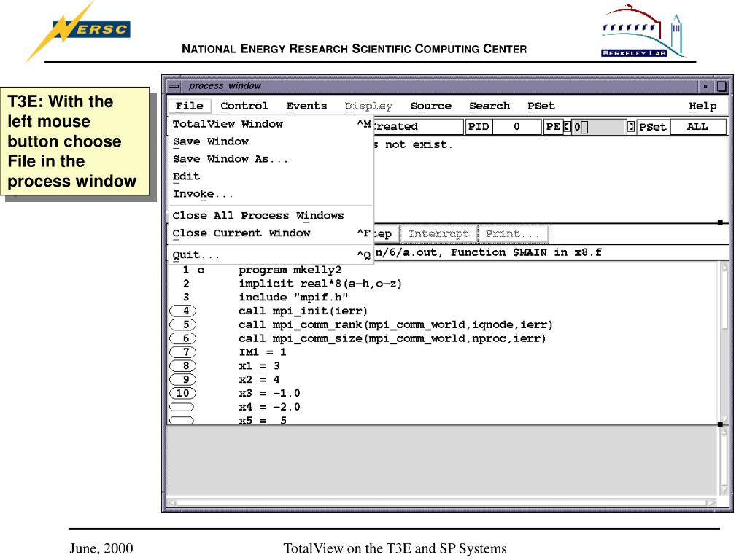Click the PE decrement arrow
747x560 pixels.
pos(568,127)
